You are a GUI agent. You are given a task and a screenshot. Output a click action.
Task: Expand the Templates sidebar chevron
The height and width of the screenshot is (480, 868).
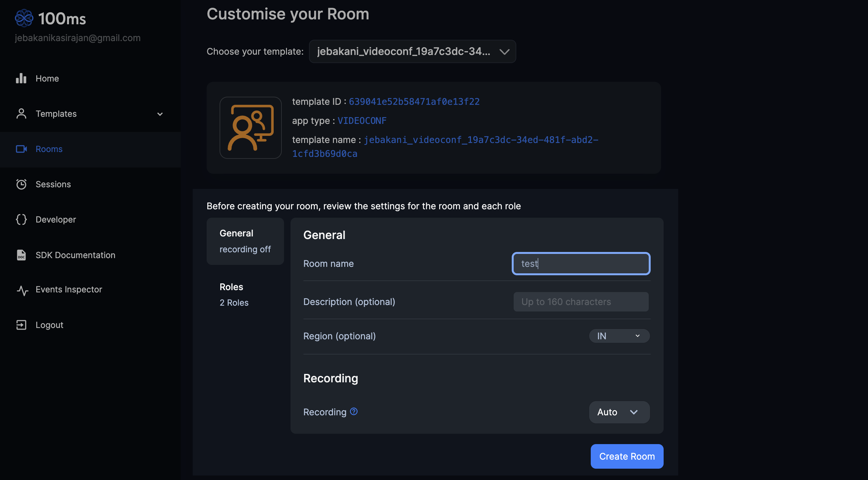coord(160,114)
